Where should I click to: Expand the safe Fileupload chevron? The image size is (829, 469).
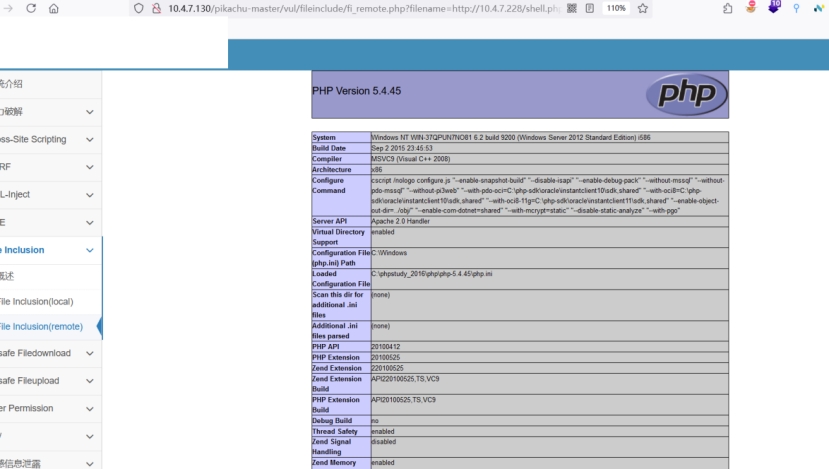pyautogui.click(x=90, y=381)
